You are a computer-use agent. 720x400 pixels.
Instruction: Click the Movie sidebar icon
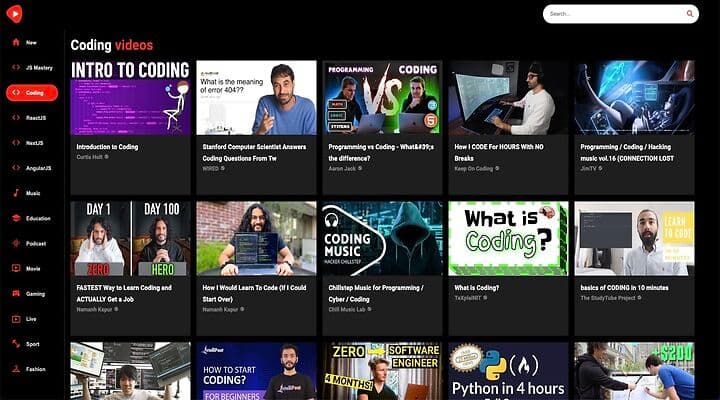coord(16,268)
